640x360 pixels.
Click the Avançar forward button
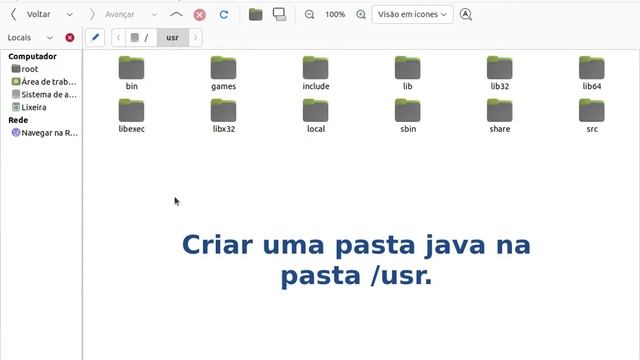click(112, 14)
